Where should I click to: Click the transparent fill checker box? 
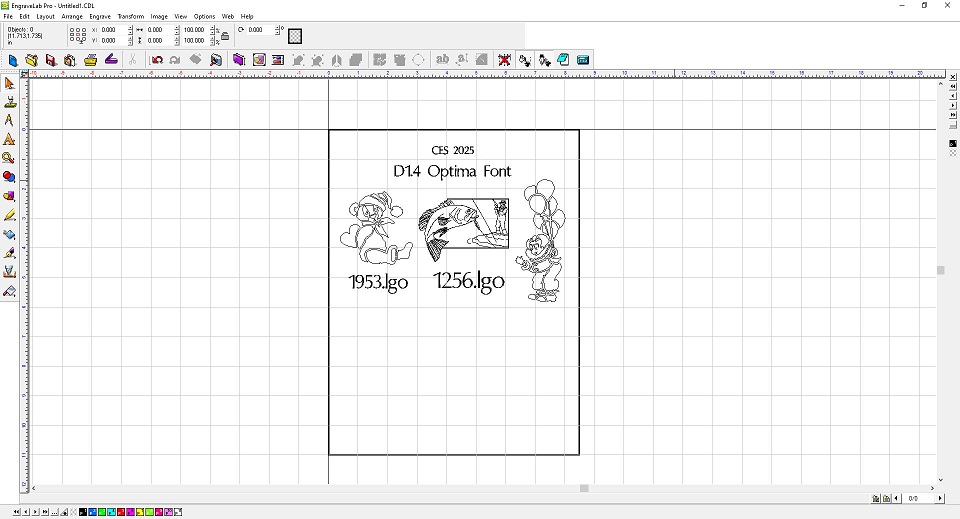[295, 36]
